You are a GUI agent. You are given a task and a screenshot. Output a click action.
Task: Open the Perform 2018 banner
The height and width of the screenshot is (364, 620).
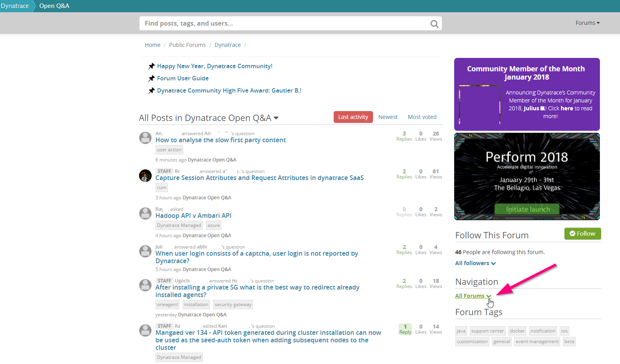click(527, 176)
